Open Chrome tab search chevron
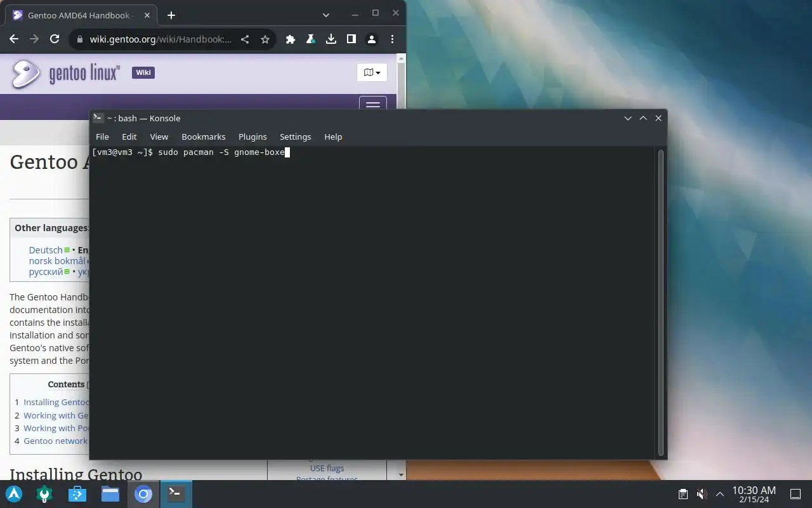 [325, 15]
